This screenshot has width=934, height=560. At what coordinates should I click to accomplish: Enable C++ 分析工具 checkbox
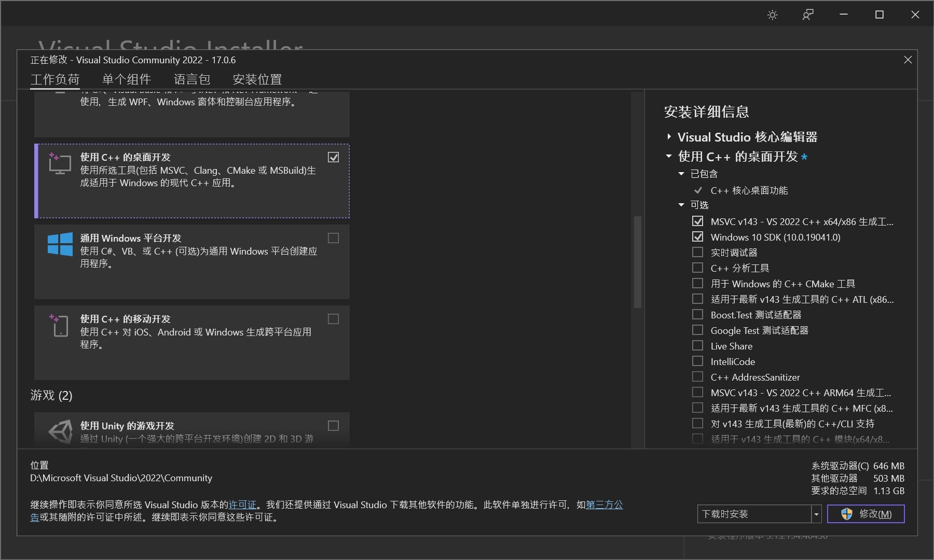tap(698, 268)
